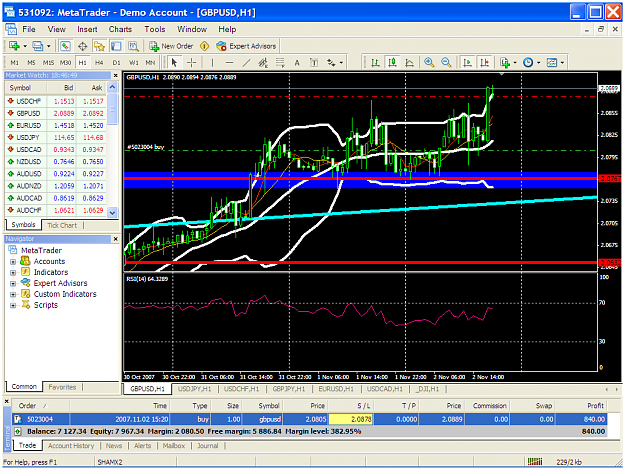Screen dimensions: 625x470
Task: Sort orders by the Profit column header
Action: [x=582, y=406]
